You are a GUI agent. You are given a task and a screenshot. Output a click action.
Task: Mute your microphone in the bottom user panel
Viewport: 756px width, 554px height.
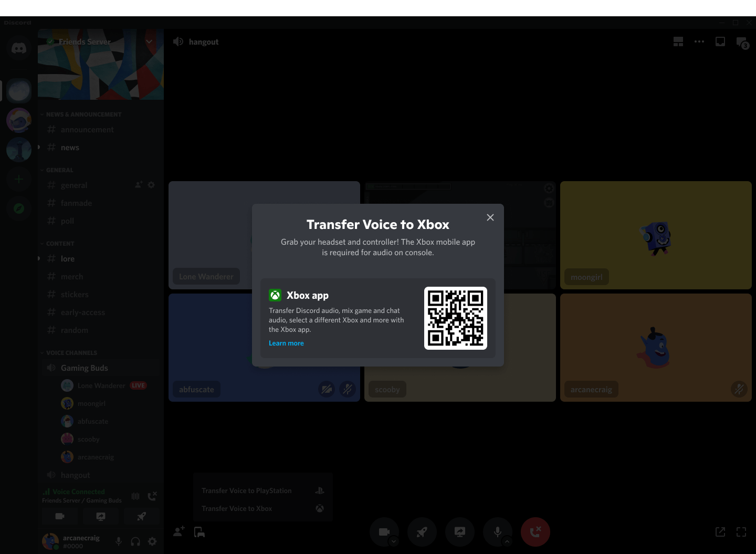point(118,541)
